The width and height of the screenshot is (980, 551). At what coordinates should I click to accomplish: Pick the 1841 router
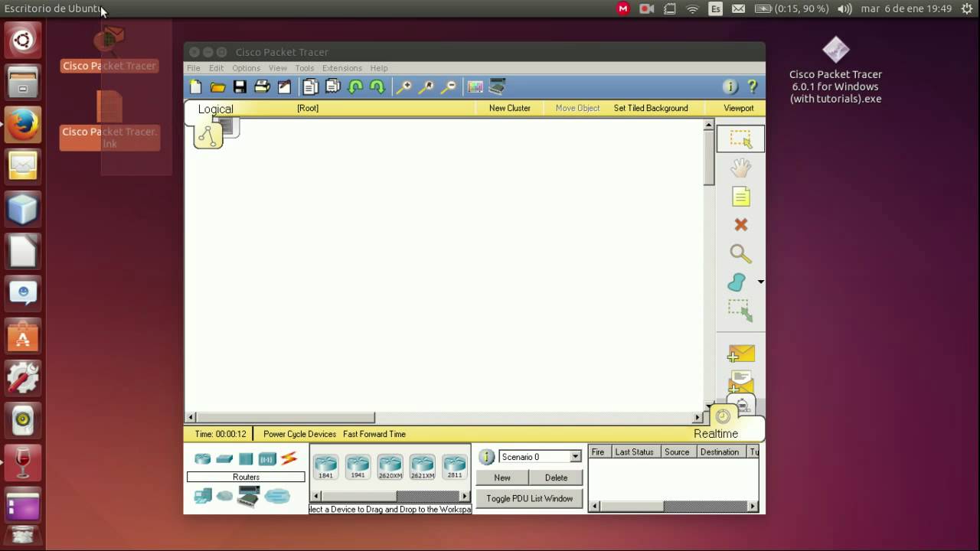point(326,466)
